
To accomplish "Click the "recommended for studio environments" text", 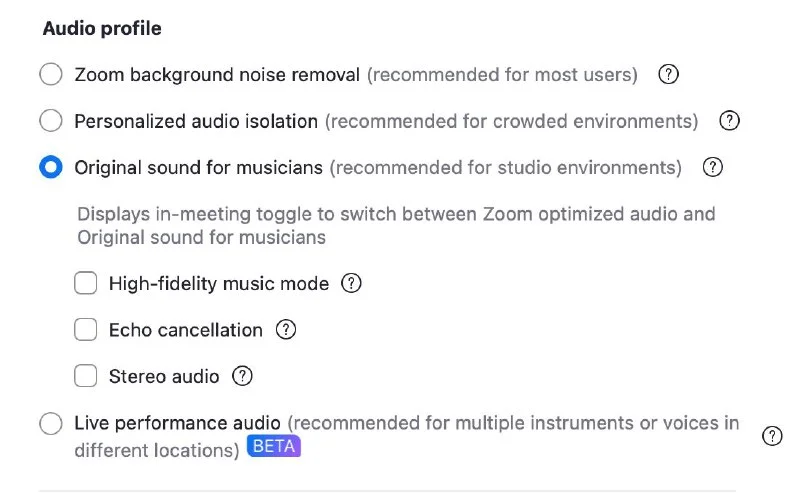I will pos(506,167).
